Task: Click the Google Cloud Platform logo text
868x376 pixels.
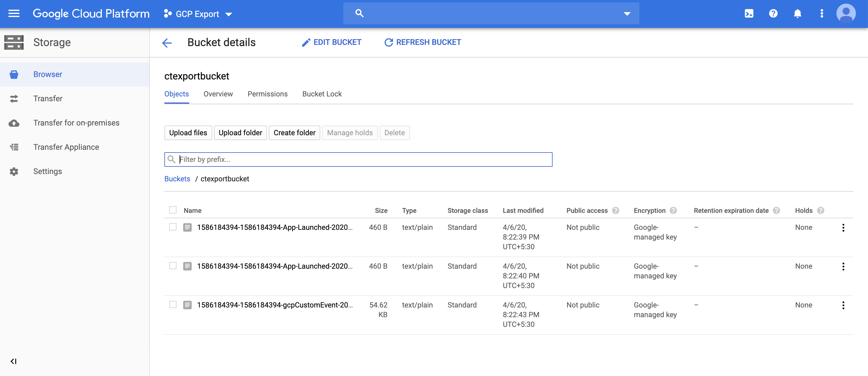Action: [91, 14]
